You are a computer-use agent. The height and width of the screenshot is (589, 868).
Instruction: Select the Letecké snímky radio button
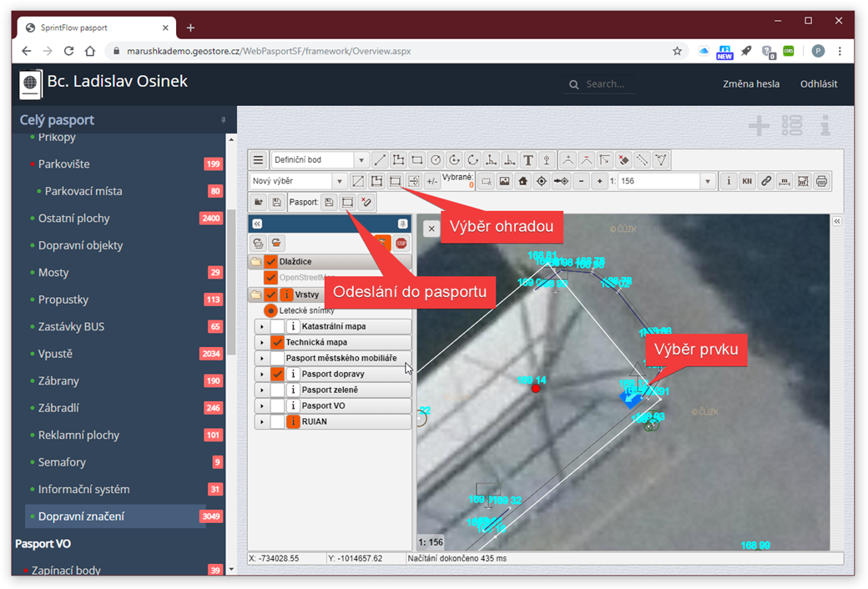270,310
